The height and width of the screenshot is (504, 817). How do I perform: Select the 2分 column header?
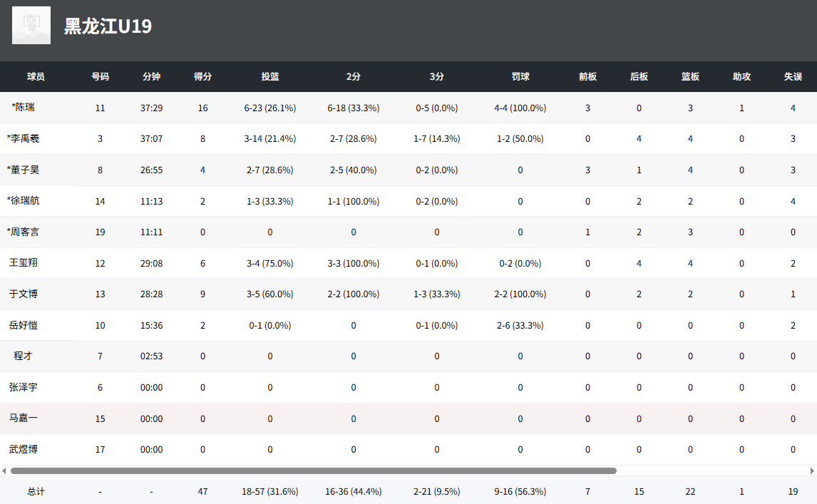tap(354, 76)
